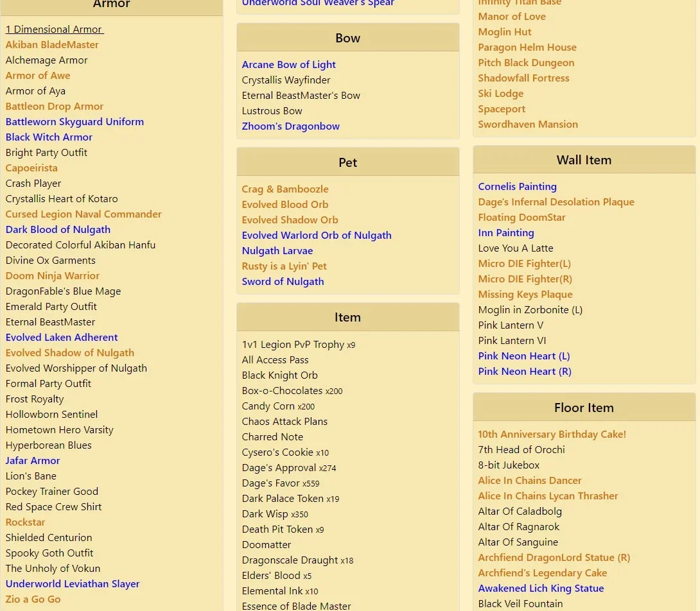The height and width of the screenshot is (611, 700).
Task: Click the Spaceport link
Action: coord(502,109)
